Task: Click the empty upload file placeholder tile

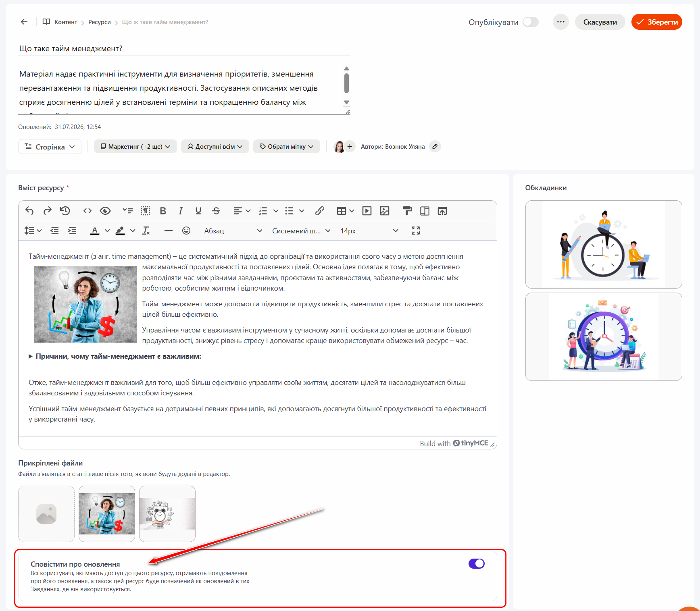Action: point(46,514)
